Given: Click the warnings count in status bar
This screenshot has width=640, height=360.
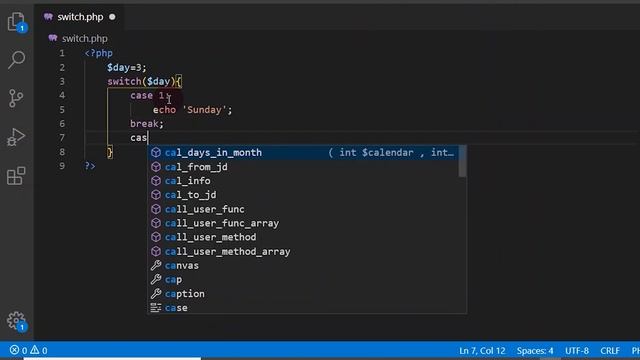Looking at the screenshot, I should coord(38,350).
